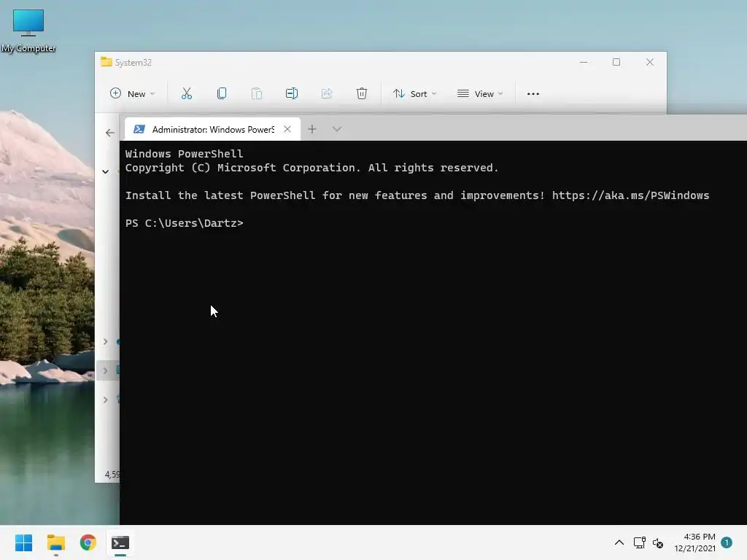
Task: Collapse the expanded navigation pane chevron
Action: [x=105, y=171]
